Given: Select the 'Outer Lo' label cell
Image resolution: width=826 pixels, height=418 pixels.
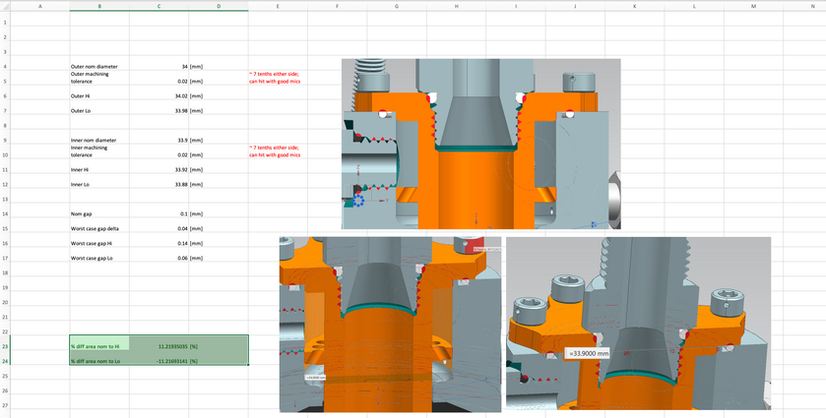Looking at the screenshot, I should [99, 111].
